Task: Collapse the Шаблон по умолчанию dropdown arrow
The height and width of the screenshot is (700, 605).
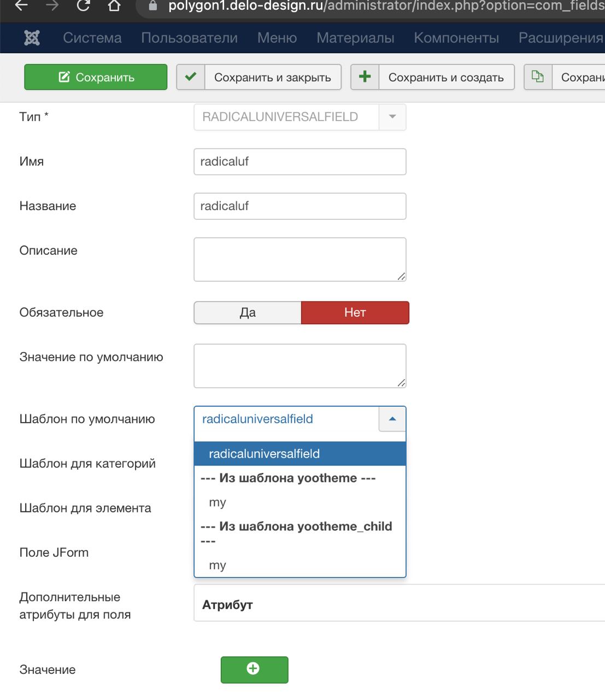Action: coord(392,419)
